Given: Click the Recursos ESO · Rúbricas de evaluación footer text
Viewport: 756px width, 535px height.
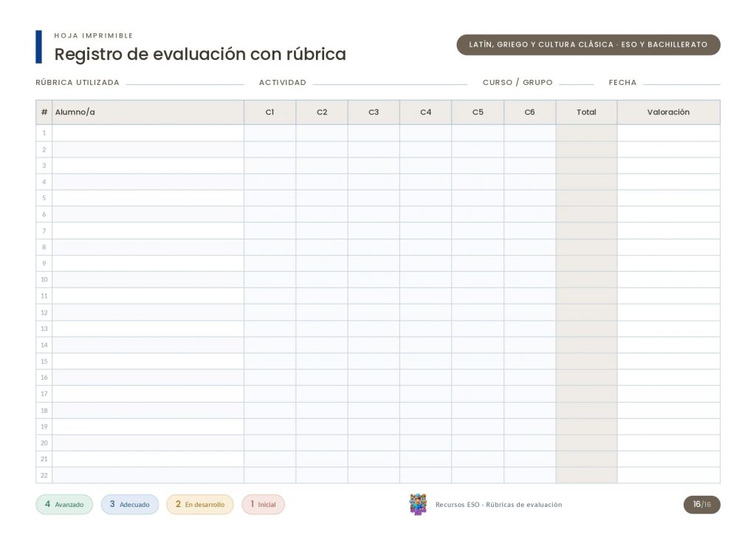Looking at the screenshot, I should [x=498, y=505].
